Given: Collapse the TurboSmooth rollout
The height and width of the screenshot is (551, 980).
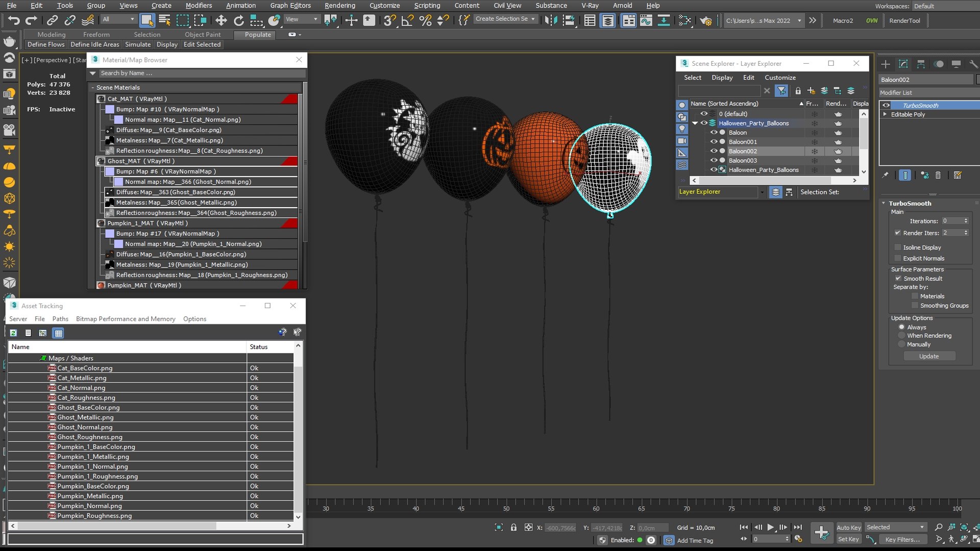Looking at the screenshot, I should click(x=884, y=203).
